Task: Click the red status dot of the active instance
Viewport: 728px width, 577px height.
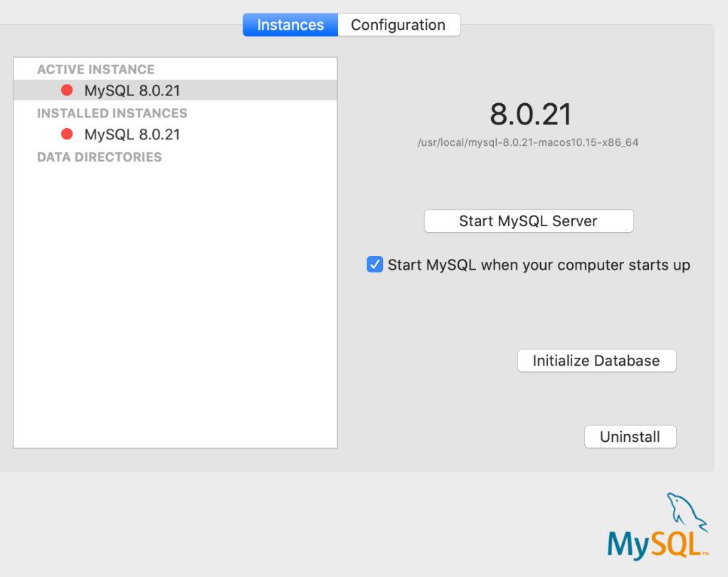Action: (x=68, y=90)
